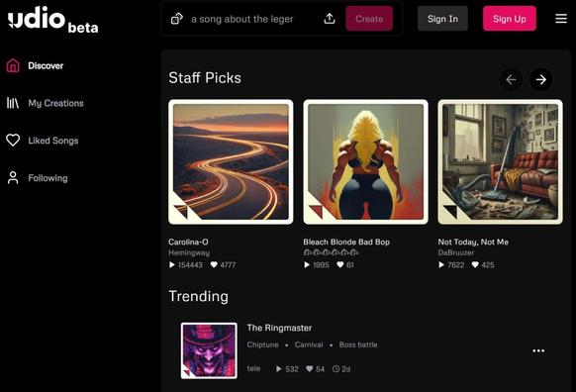The width and height of the screenshot is (576, 392).
Task: Click the heart icon in The Ringmaster row
Action: pyautogui.click(x=310, y=369)
